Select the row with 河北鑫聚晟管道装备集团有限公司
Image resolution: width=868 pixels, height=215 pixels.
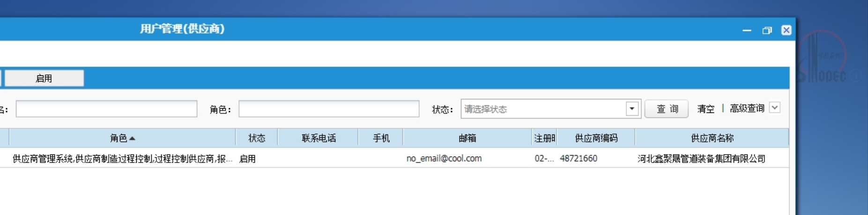tap(701, 159)
